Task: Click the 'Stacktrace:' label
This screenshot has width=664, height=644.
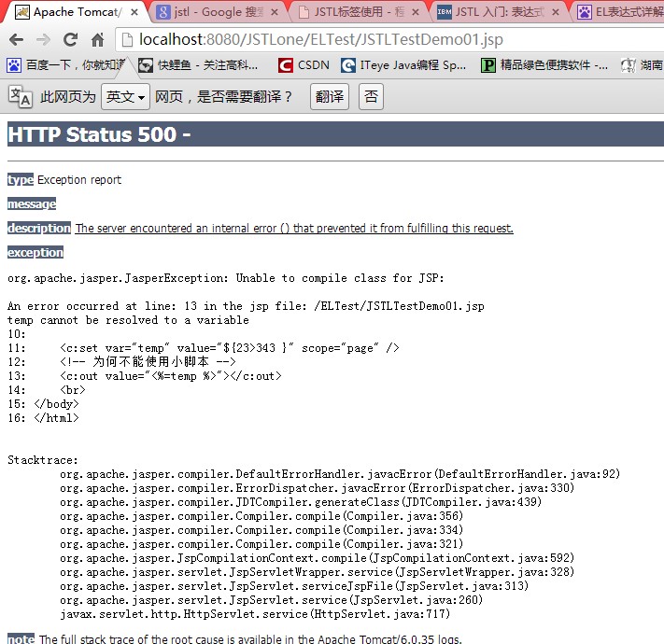Action: pos(43,460)
